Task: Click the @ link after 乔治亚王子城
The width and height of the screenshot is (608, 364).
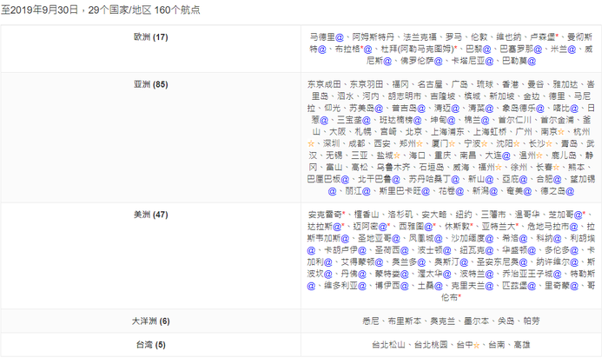Action: pos(558,275)
